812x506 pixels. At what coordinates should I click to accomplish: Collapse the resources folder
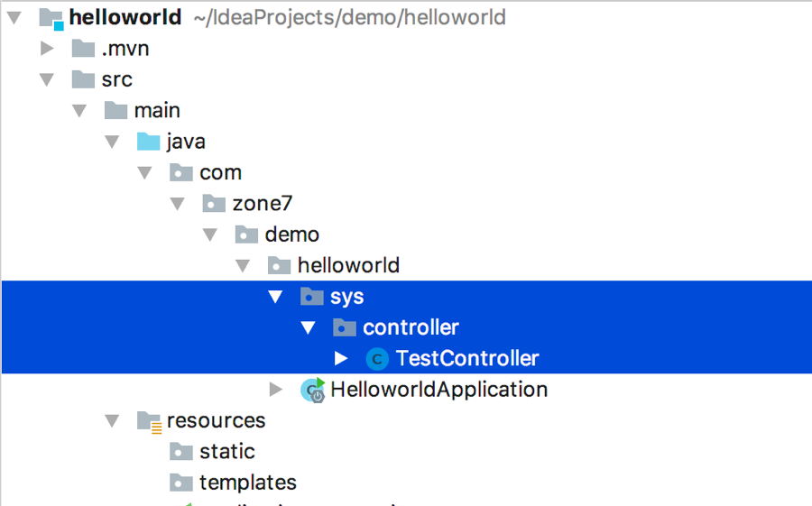112,421
